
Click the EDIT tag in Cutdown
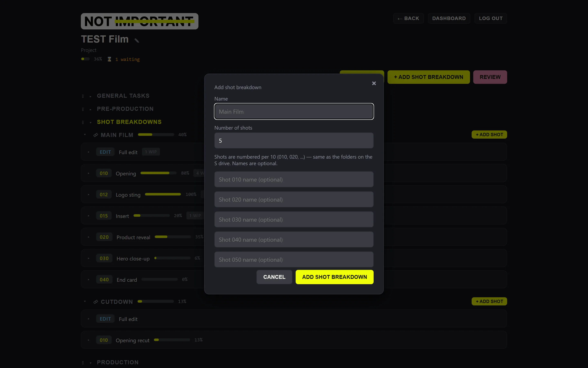pos(105,319)
